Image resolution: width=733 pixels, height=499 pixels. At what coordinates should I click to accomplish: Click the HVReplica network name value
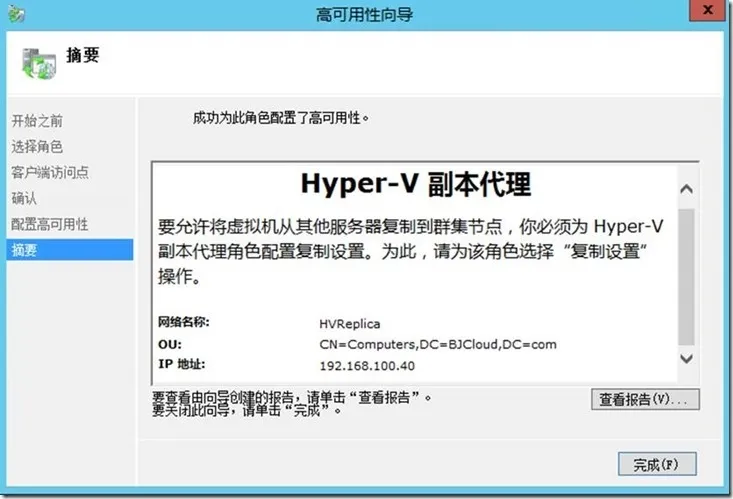pyautogui.click(x=350, y=324)
